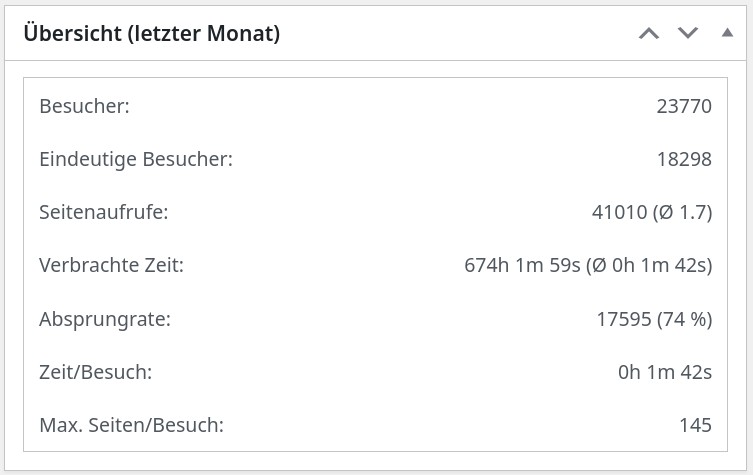The height and width of the screenshot is (475, 753).
Task: Click the bounce percentage (74 %)
Action: tap(684, 319)
